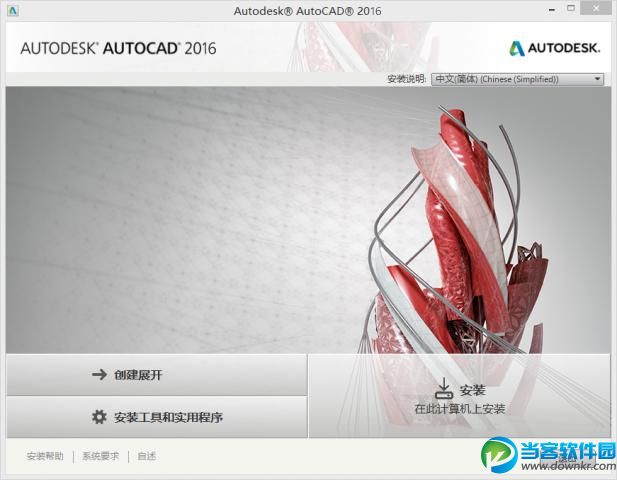Viewport: 617px width, 480px height.
Task: Open the 自述 link
Action: 146,456
